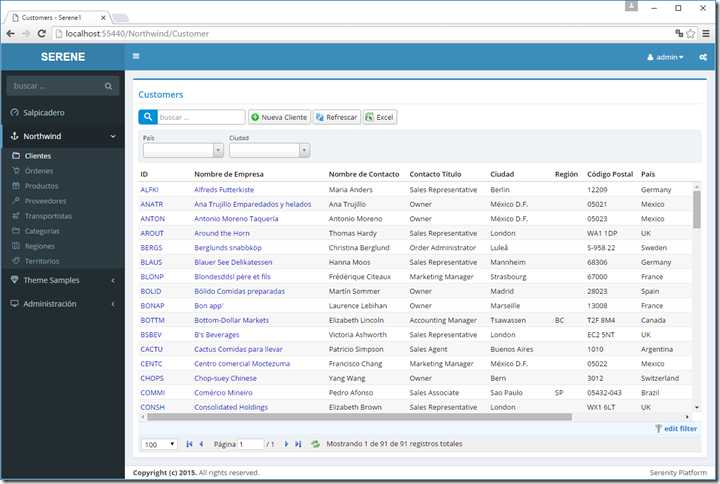720x484 pixels.
Task: Open Ana Trujillo Emparedados y helados link
Action: click(x=253, y=204)
